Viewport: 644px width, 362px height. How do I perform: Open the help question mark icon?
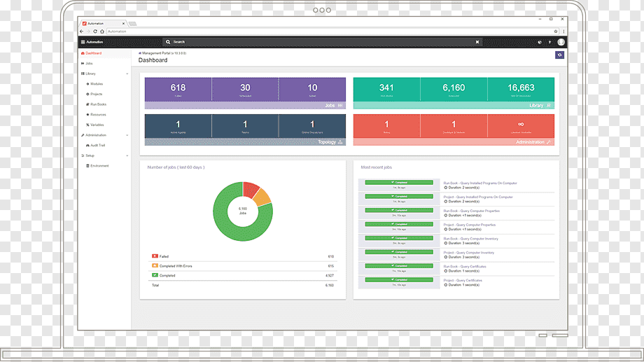(x=549, y=42)
